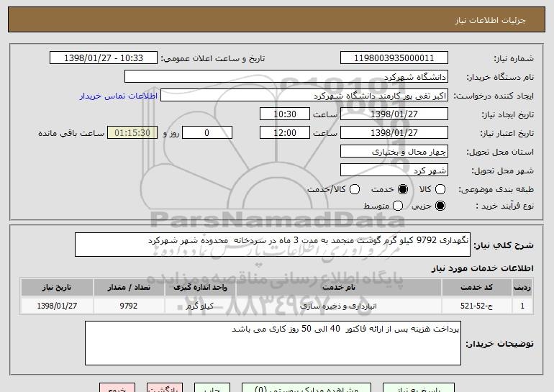Click the general description text box about گوشت منجمد
554x392 pixels.
(273, 245)
